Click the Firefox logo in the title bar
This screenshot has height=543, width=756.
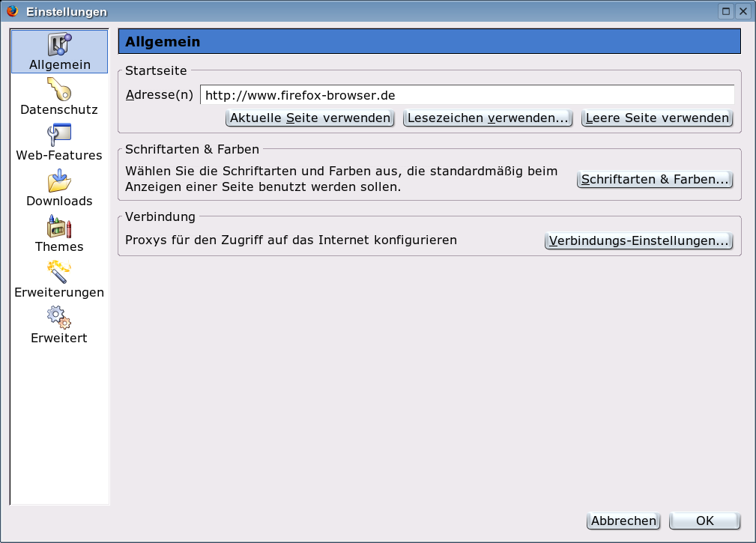(x=12, y=11)
